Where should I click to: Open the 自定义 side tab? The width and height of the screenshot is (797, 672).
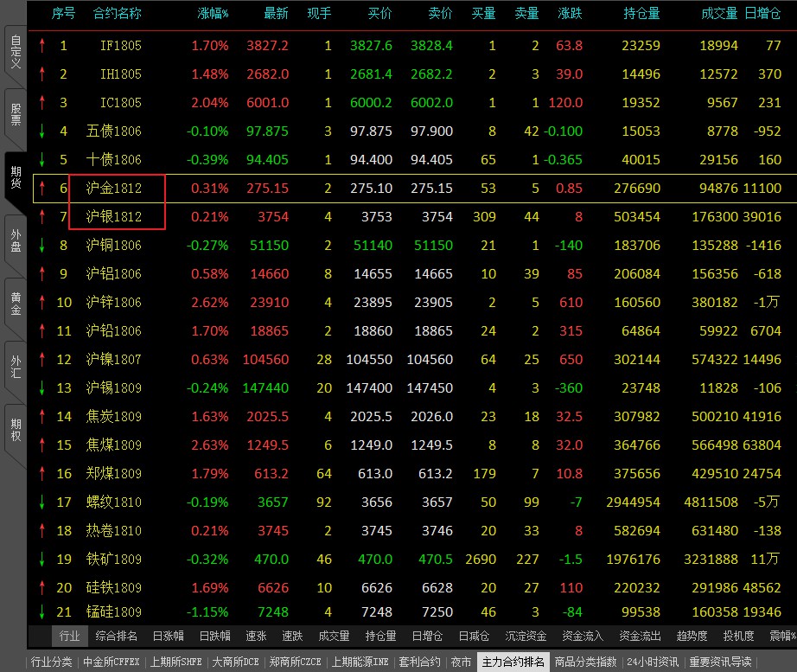tap(15, 51)
